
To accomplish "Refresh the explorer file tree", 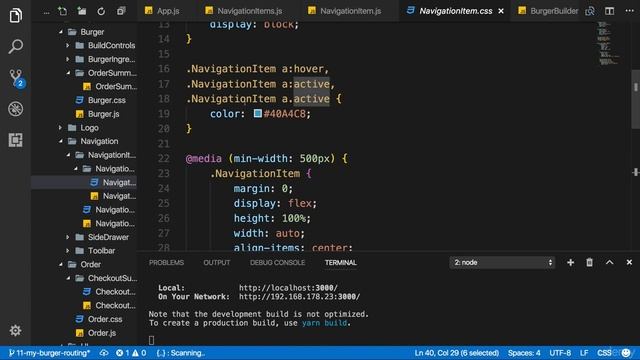I will [x=101, y=11].
